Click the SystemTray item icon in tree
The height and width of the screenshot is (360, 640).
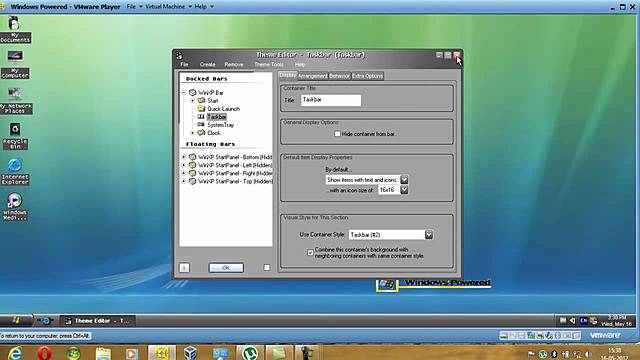coord(201,124)
